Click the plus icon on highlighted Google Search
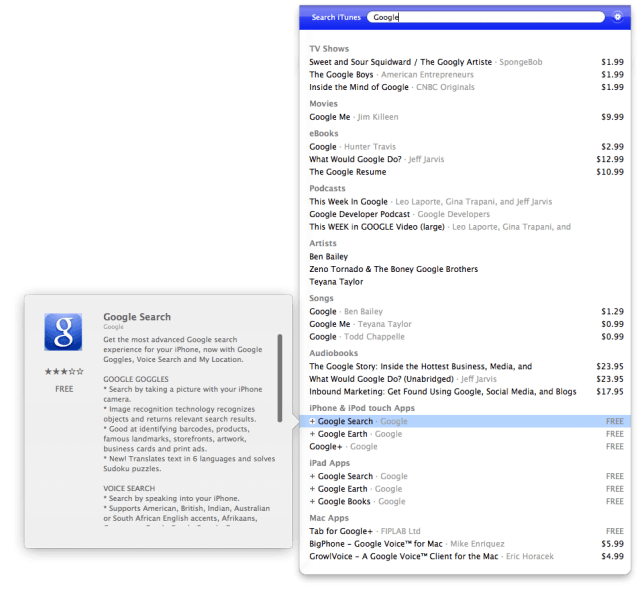640x589 pixels. (x=312, y=421)
